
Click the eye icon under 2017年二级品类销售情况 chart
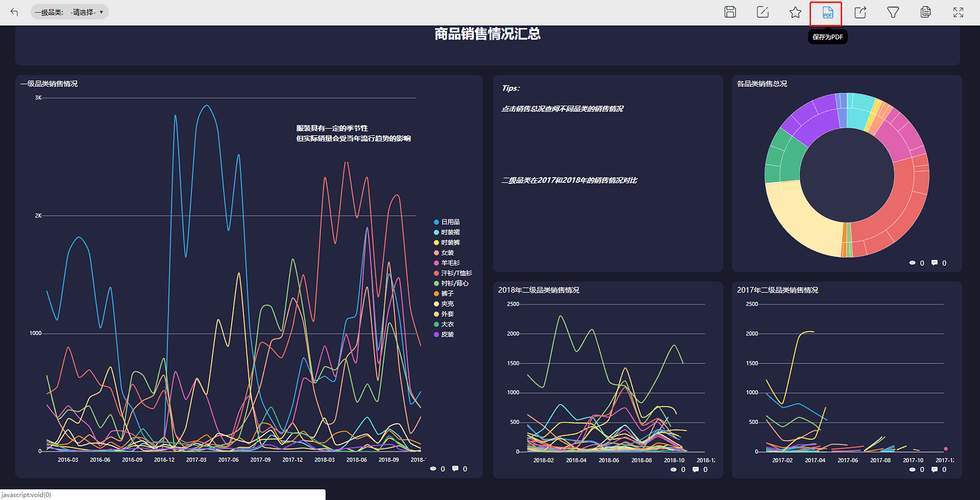click(x=912, y=469)
